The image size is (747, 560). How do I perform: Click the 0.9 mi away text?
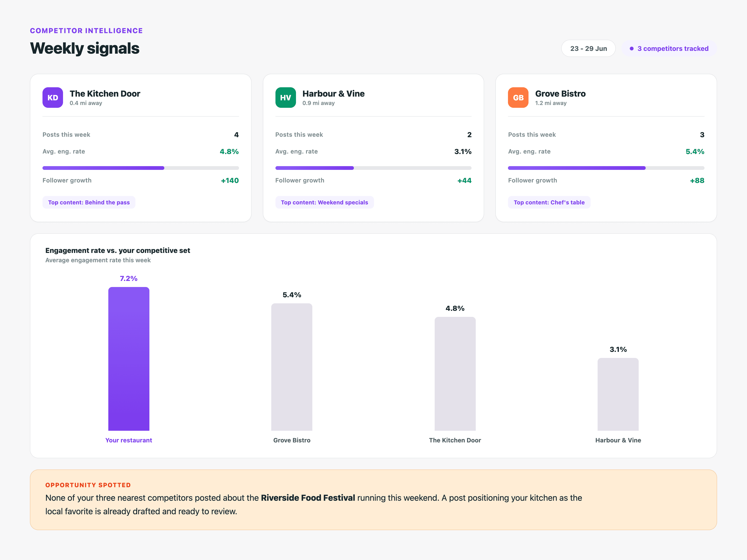(318, 103)
